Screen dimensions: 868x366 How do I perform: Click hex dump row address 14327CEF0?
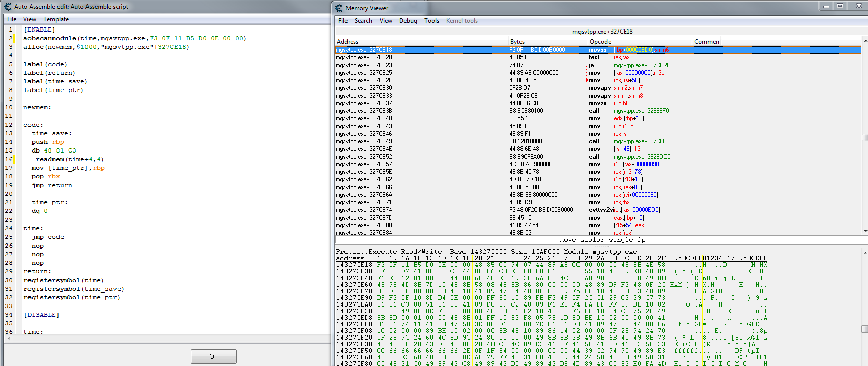click(x=354, y=324)
